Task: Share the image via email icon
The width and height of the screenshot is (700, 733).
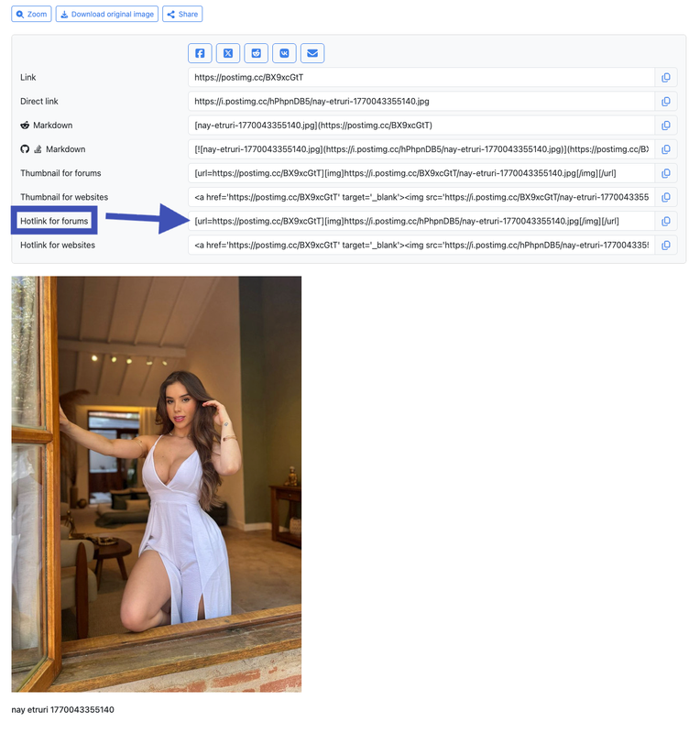Action: [312, 53]
